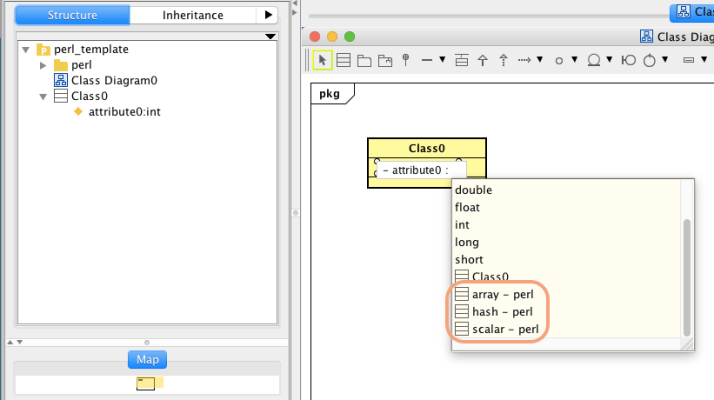Select the Nest pin tool
Screen dimensions: 714x400
point(406,60)
